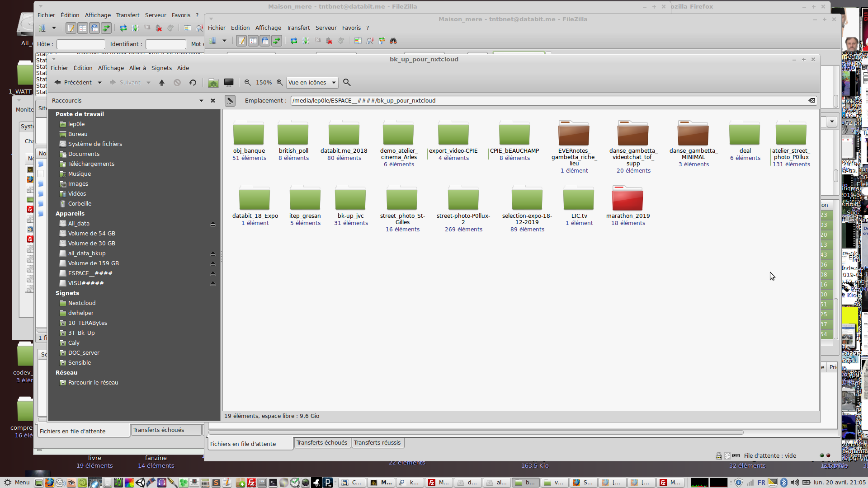The height and width of the screenshot is (488, 868).
Task: Click the computer monitor toolbar icon
Action: (x=229, y=83)
